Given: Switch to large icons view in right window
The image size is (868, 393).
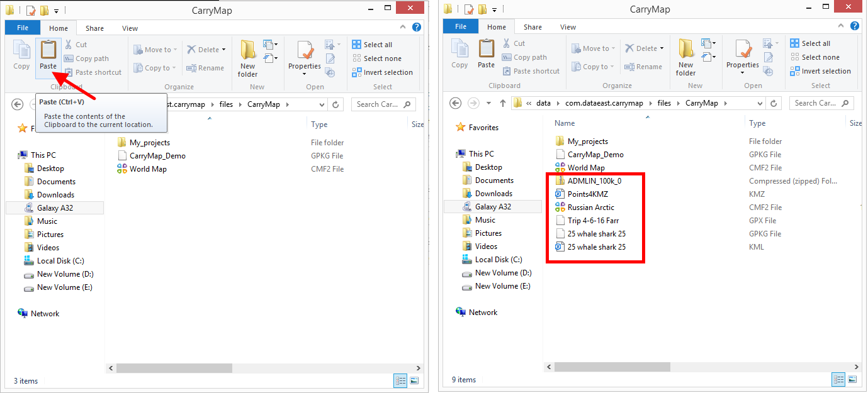Looking at the screenshot, I should (x=852, y=379).
